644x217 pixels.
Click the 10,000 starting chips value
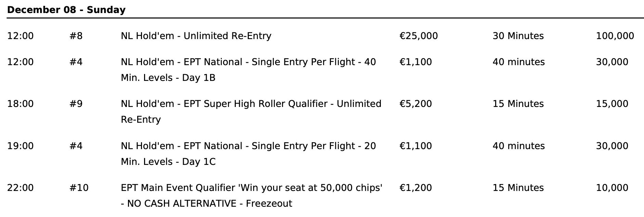point(612,188)
